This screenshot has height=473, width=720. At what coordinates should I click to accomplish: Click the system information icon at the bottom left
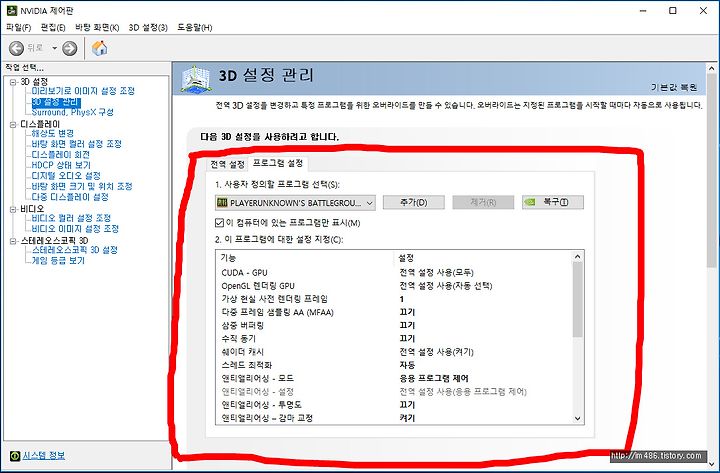coord(15,456)
